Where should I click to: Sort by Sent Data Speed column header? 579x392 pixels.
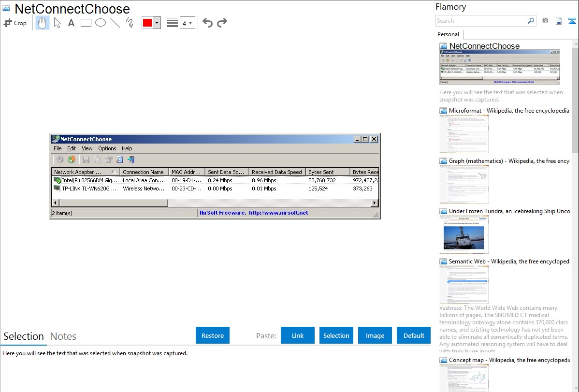(227, 172)
